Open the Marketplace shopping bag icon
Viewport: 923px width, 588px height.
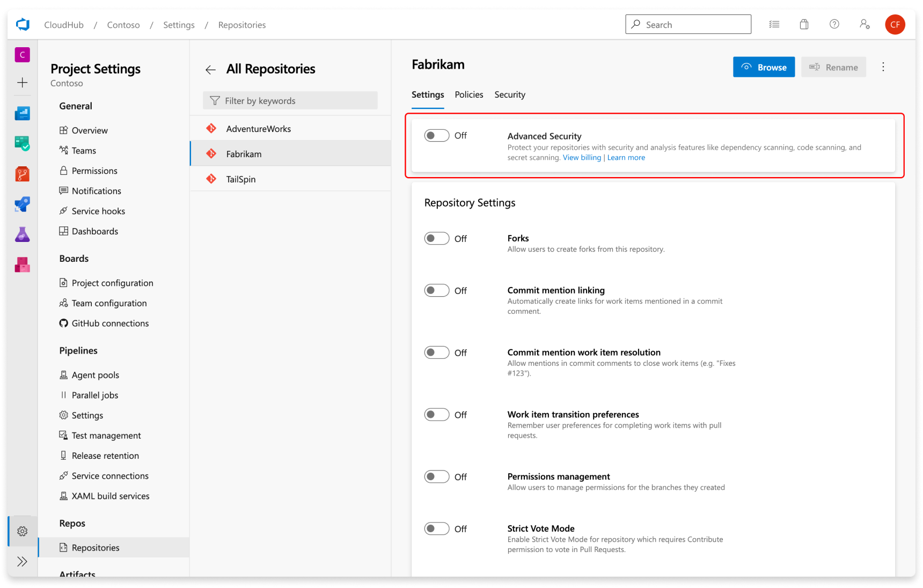coord(804,24)
